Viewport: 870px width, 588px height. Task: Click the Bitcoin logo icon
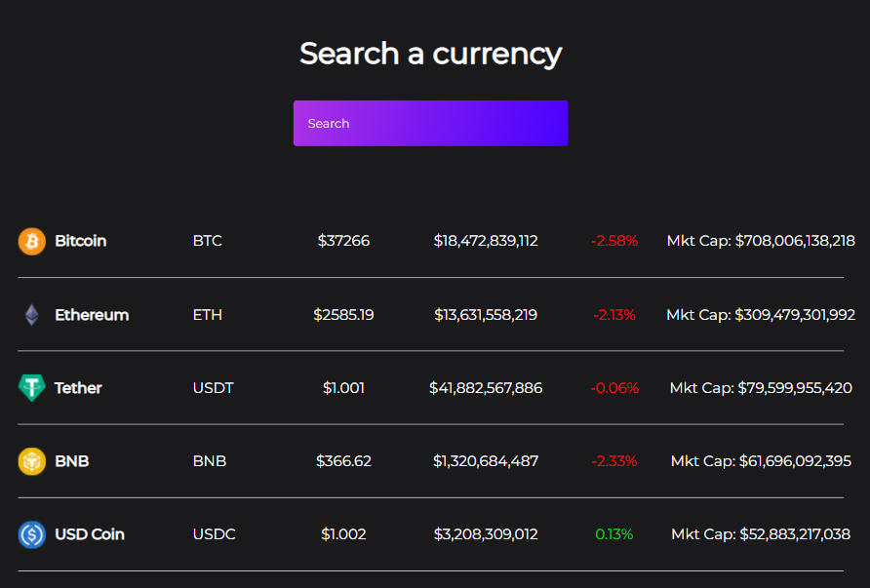(x=32, y=241)
